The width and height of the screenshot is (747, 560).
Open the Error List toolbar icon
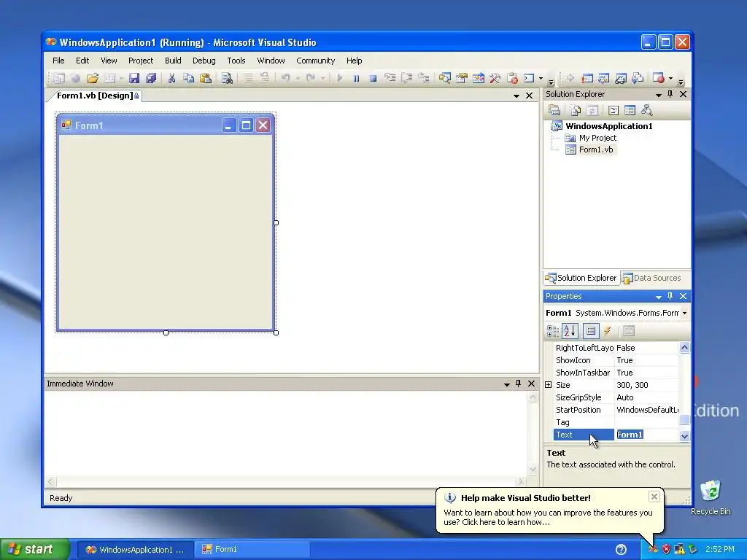[x=512, y=78]
